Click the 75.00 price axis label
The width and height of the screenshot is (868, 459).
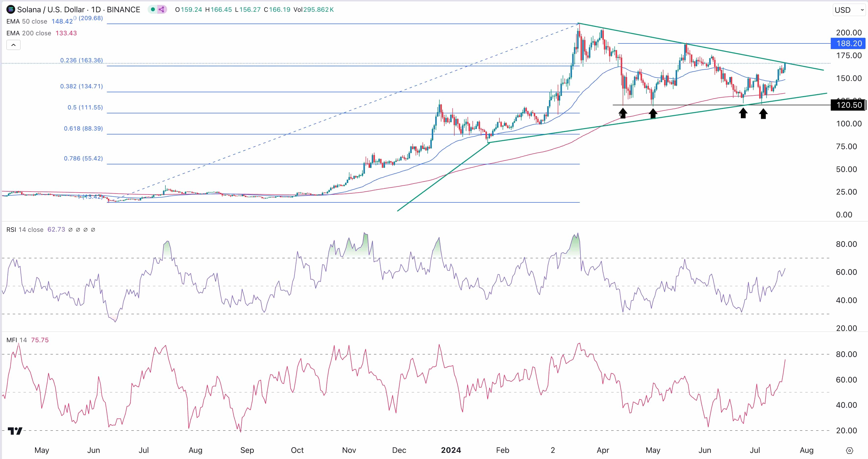point(846,146)
